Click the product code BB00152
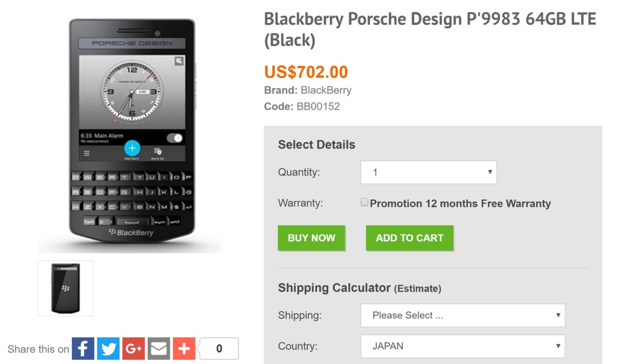Image resolution: width=622 pixels, height=364 pixels. pyautogui.click(x=318, y=106)
